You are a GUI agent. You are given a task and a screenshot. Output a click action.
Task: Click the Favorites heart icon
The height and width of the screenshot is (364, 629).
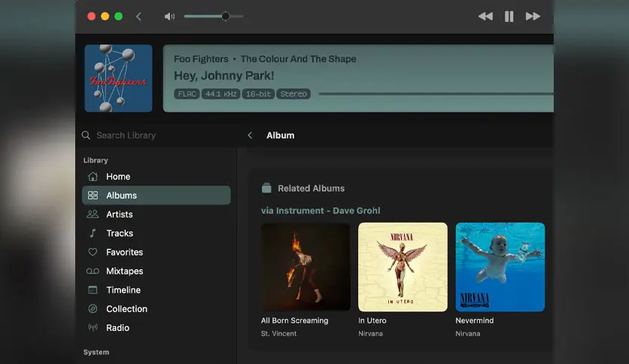(93, 252)
